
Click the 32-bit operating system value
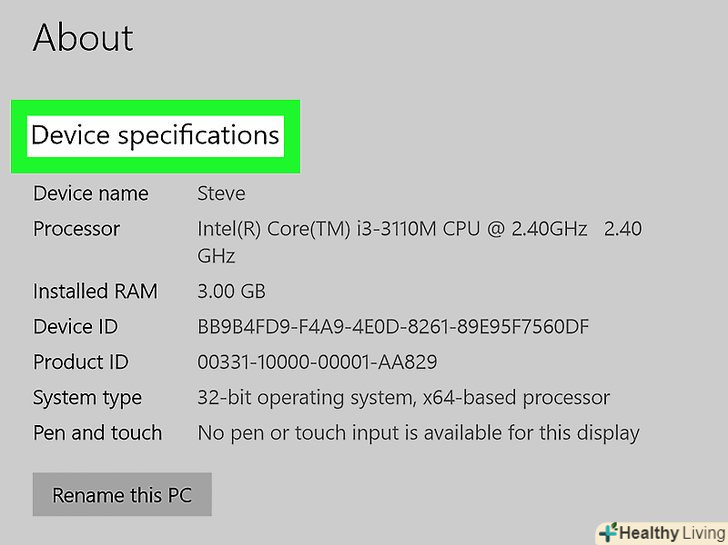coord(403,398)
